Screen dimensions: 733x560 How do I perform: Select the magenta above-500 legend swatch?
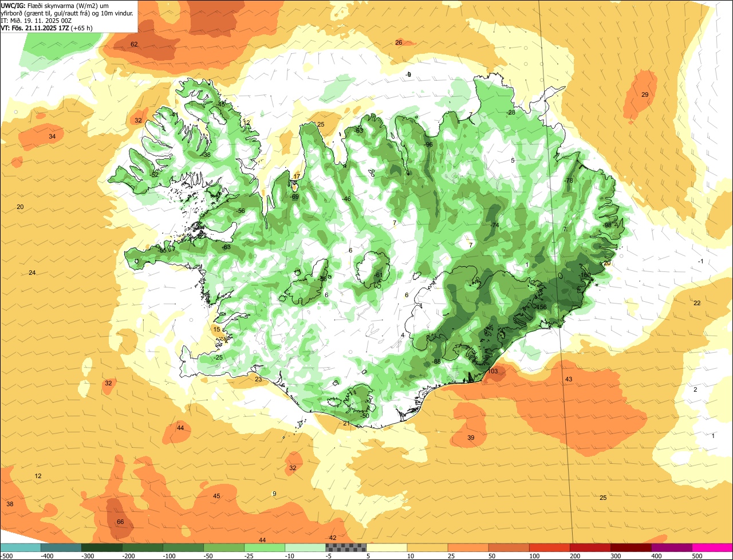[x=712, y=547]
